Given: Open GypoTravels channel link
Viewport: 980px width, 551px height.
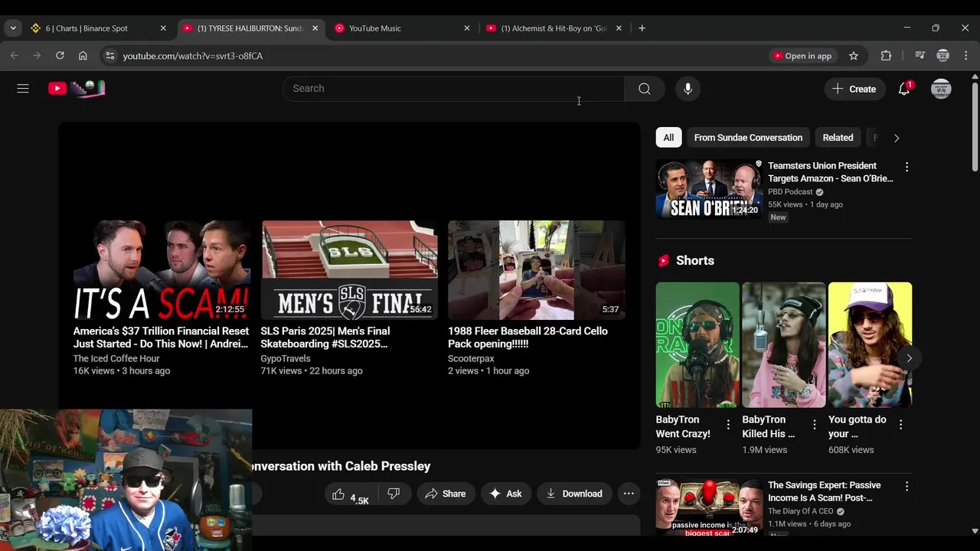Looking at the screenshot, I should pyautogui.click(x=286, y=358).
